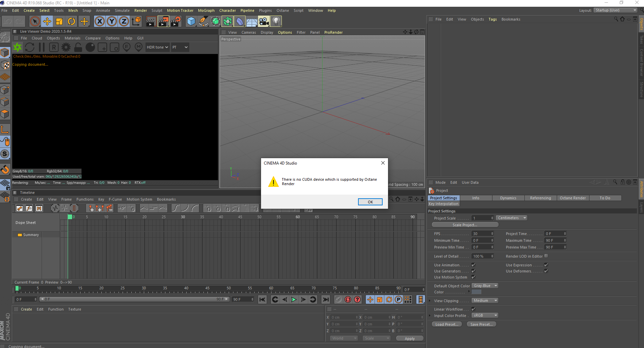The image size is (644, 348).
Task: Select the spline Pen tool
Action: point(203,22)
